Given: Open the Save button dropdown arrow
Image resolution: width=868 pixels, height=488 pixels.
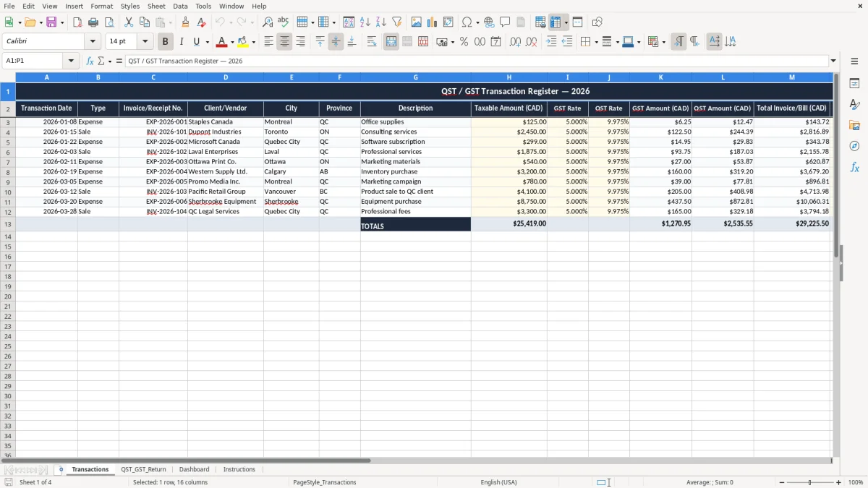Looking at the screenshot, I should coord(62,22).
